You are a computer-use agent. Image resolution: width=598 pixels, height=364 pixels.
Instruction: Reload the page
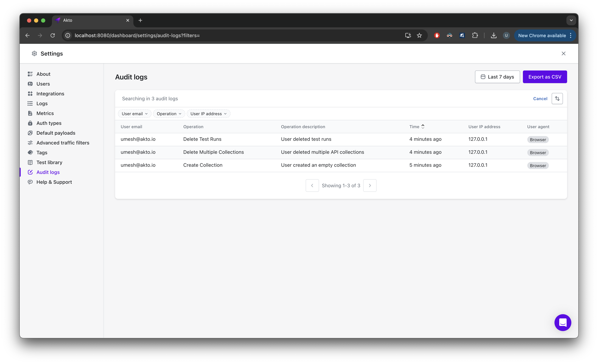coord(53,35)
